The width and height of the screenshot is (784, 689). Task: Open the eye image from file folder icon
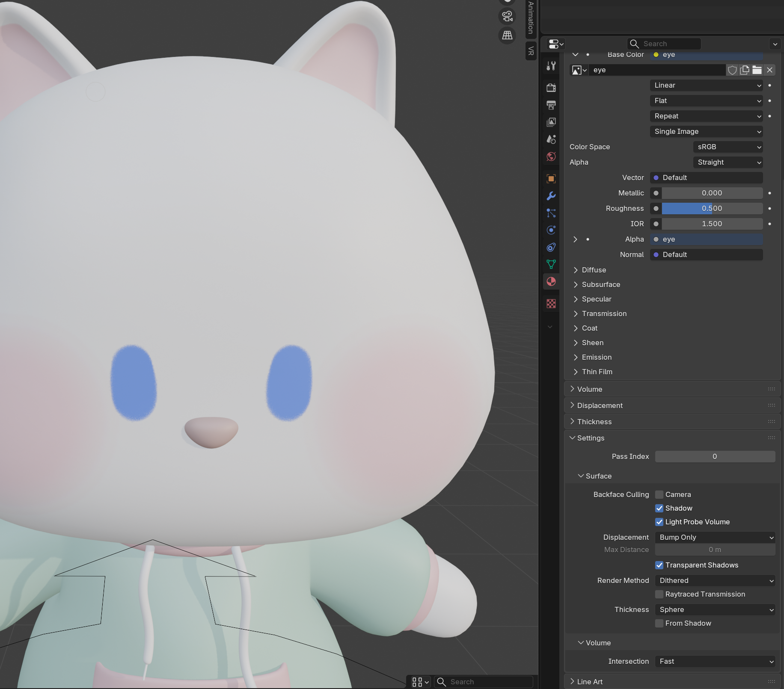[757, 70]
